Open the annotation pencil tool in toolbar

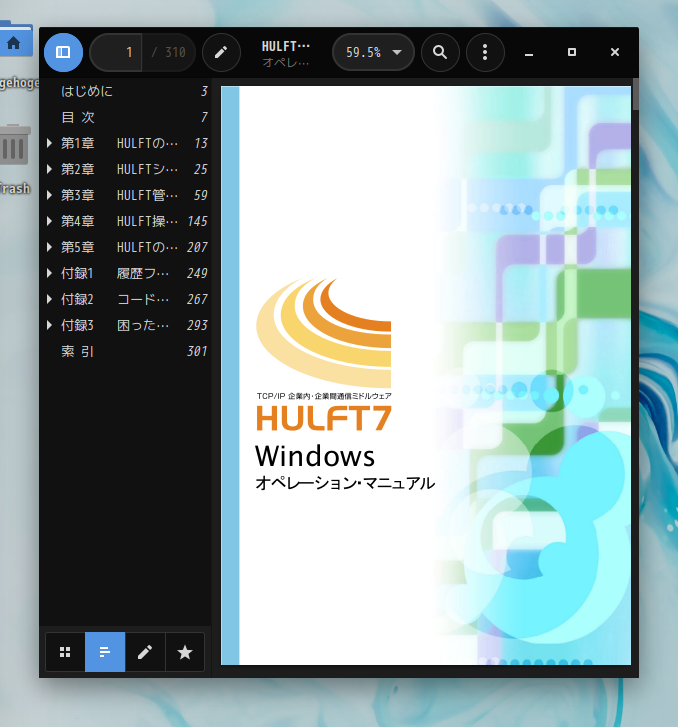click(x=221, y=52)
